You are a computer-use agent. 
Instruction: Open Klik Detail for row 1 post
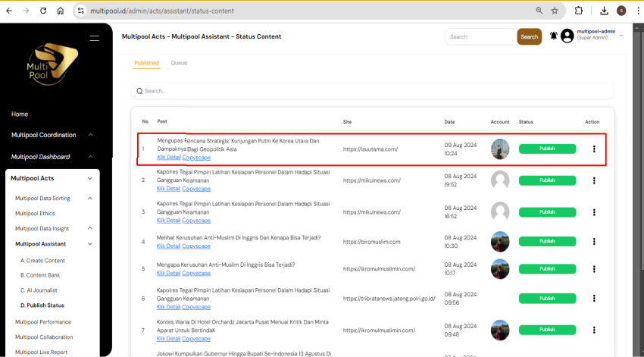pos(168,158)
